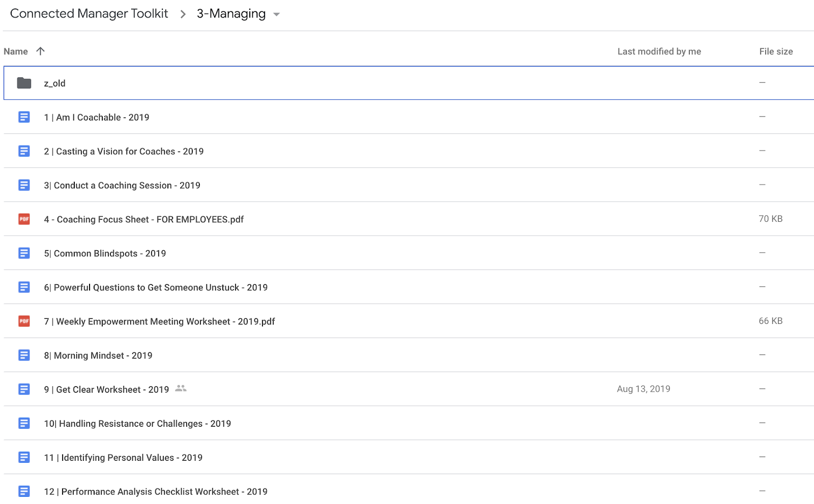Click Doc icon for Morning Mindset - 2019
This screenshot has height=504, width=814.
pos(24,355)
